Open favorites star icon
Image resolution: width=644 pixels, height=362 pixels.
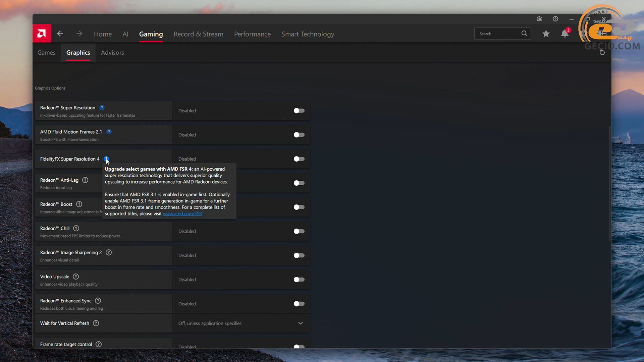tap(546, 34)
